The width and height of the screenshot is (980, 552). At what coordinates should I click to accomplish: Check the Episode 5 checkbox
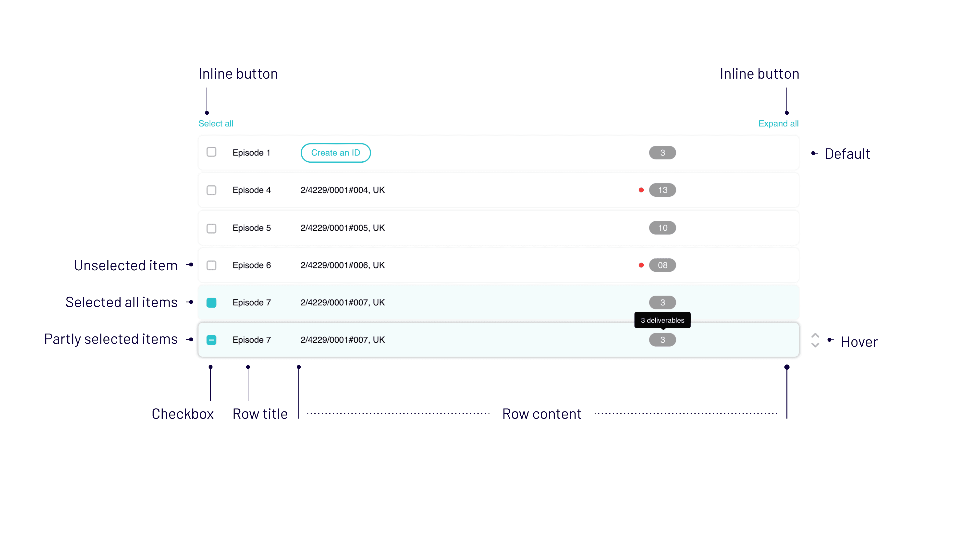tap(211, 228)
